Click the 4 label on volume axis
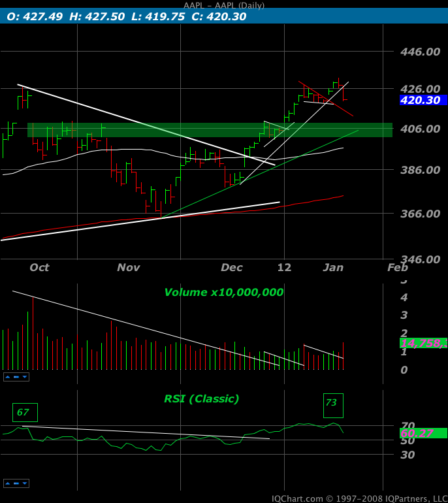Screen dimensions: 448x503 404,297
